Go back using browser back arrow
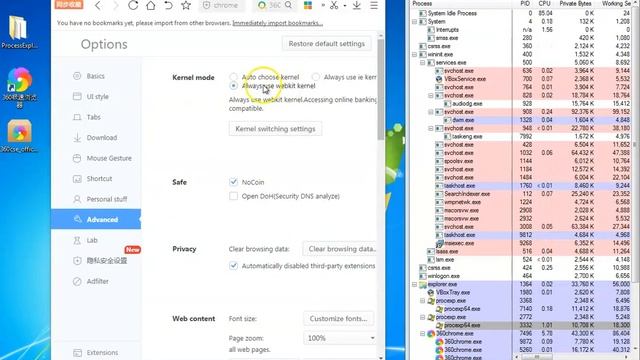This screenshot has width=640, height=360. coord(98,5)
